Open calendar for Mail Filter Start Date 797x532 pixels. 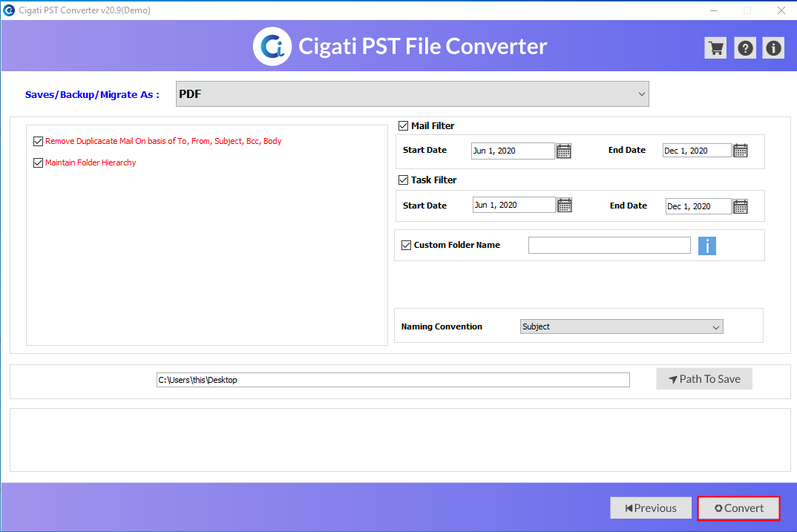564,151
